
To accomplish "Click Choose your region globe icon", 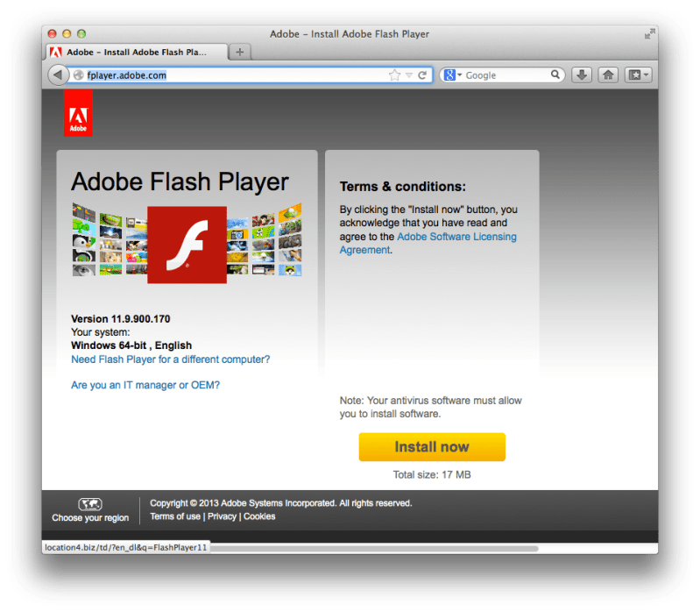I will tap(90, 504).
